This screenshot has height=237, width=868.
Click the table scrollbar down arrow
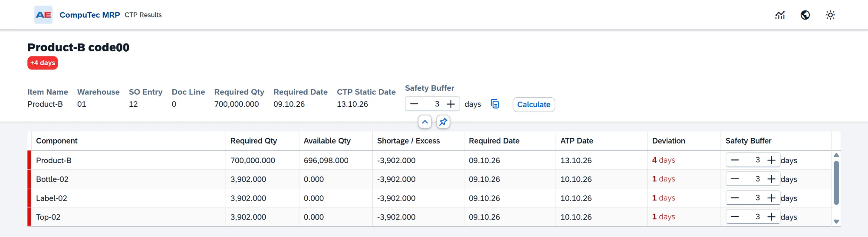(x=836, y=222)
